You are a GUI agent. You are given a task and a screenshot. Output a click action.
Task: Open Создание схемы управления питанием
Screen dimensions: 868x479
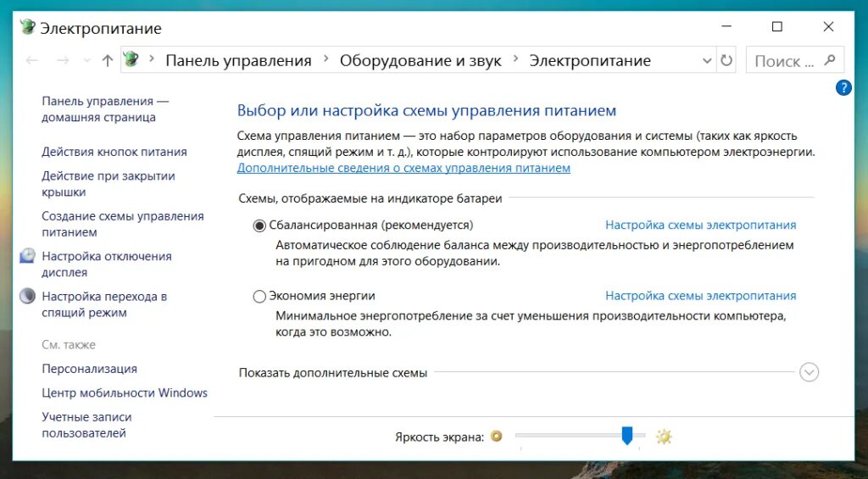point(123,225)
